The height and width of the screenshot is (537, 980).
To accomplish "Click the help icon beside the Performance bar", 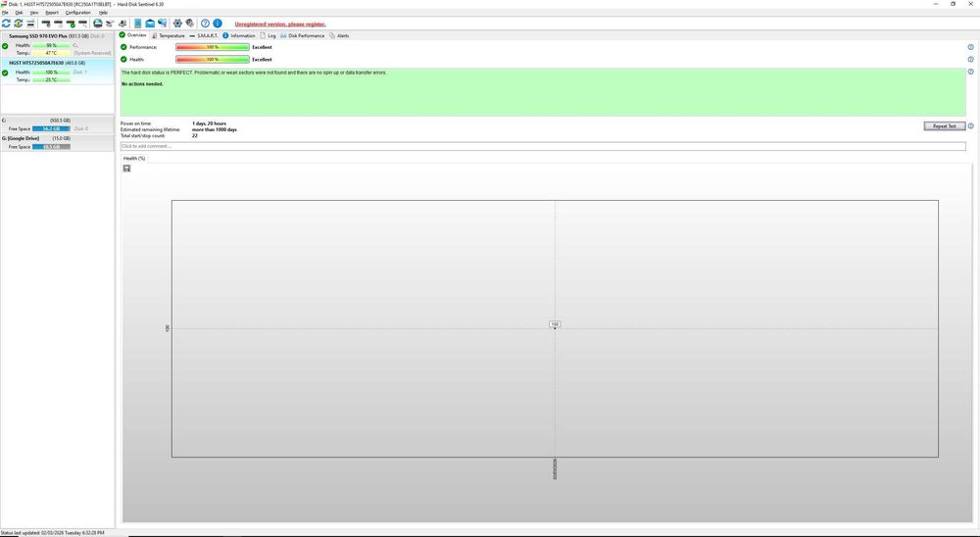I will (970, 47).
